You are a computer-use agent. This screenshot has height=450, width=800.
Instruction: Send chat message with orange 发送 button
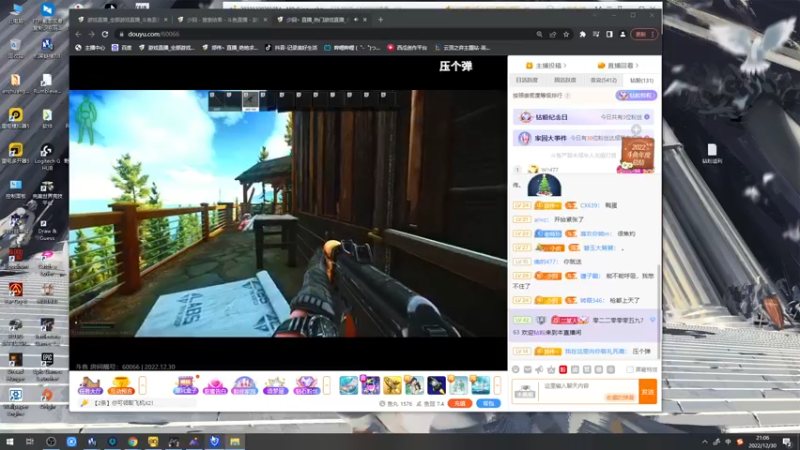647,391
